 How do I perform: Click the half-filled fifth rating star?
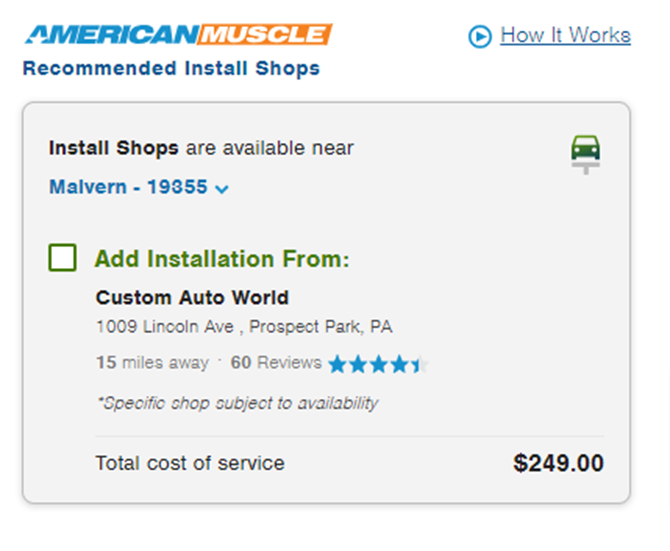pos(420,364)
